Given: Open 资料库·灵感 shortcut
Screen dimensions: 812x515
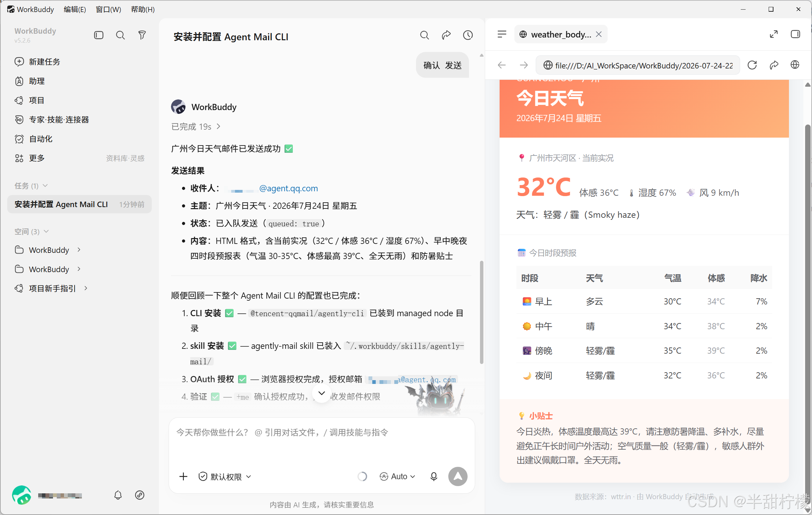Looking at the screenshot, I should click(125, 158).
